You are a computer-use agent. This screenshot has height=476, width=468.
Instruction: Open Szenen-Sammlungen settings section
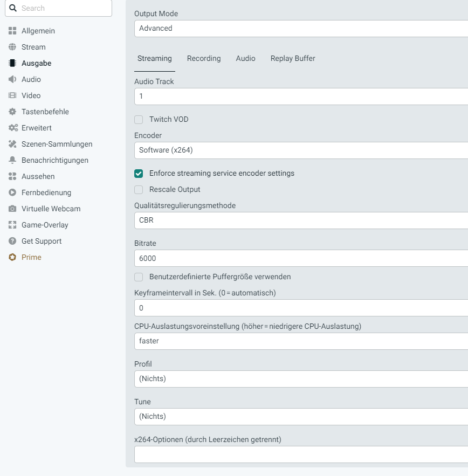pyautogui.click(x=57, y=144)
